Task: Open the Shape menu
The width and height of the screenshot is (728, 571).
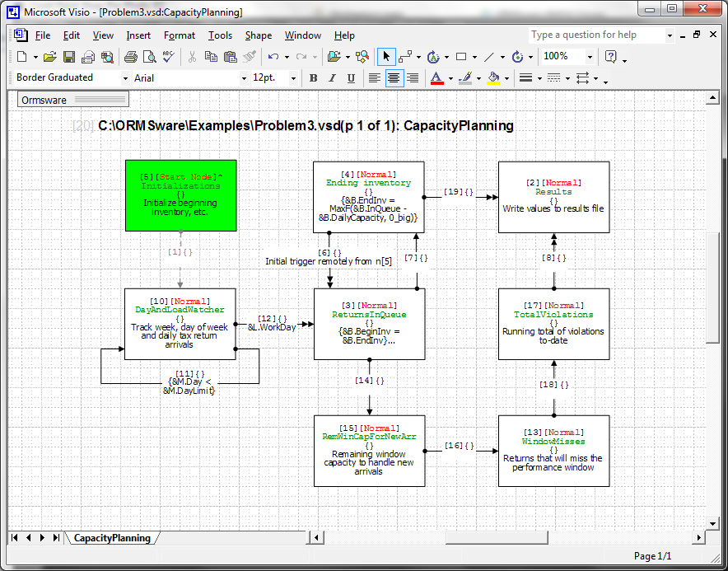Action: 259,35
